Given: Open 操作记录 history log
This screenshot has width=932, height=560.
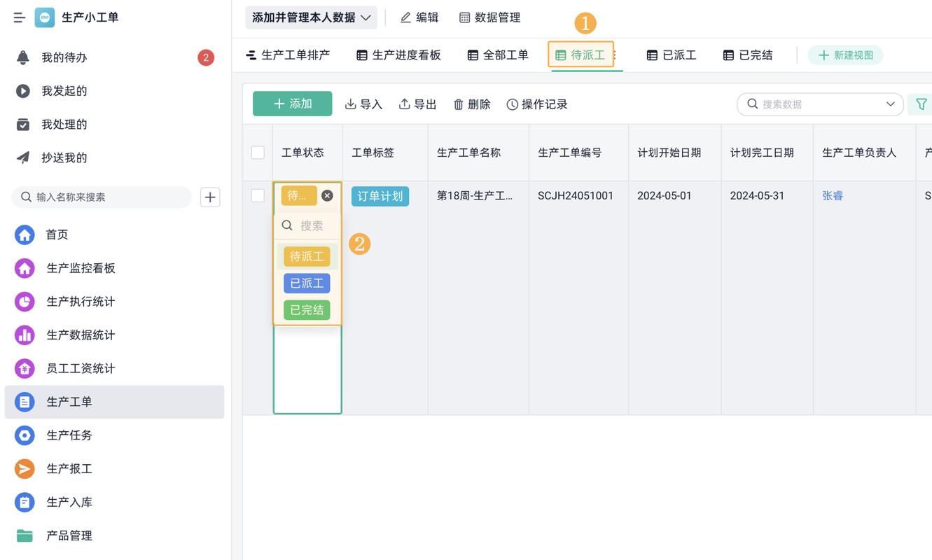Looking at the screenshot, I should coord(537,104).
